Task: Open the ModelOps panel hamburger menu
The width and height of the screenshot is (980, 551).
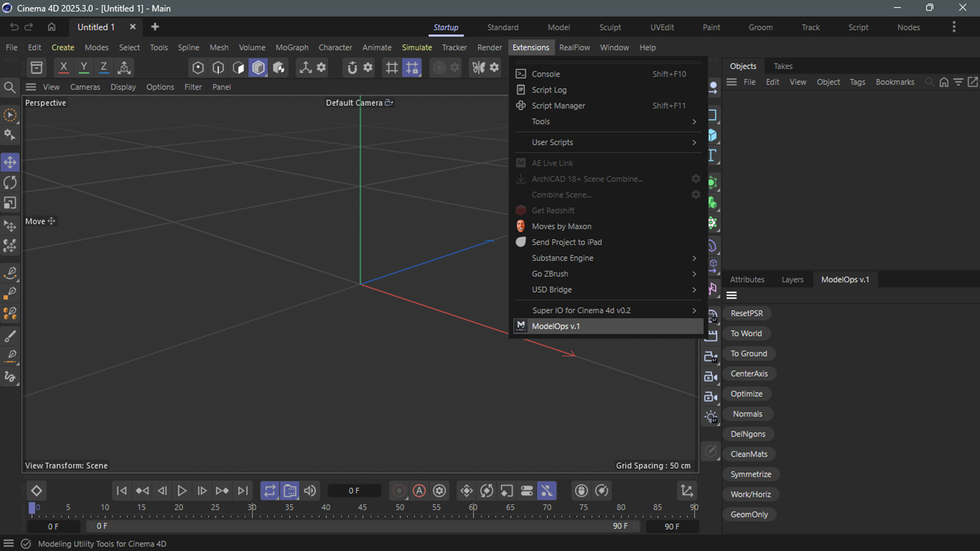Action: [x=732, y=295]
